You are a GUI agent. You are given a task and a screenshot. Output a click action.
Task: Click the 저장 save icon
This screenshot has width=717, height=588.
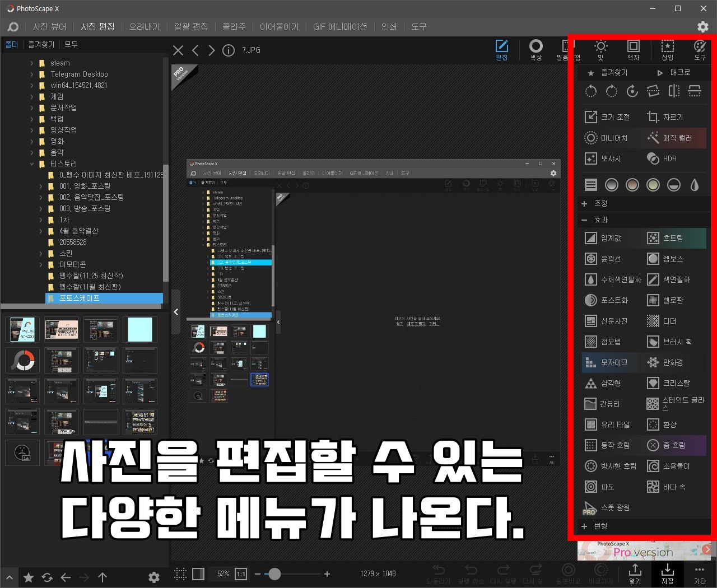(x=668, y=573)
